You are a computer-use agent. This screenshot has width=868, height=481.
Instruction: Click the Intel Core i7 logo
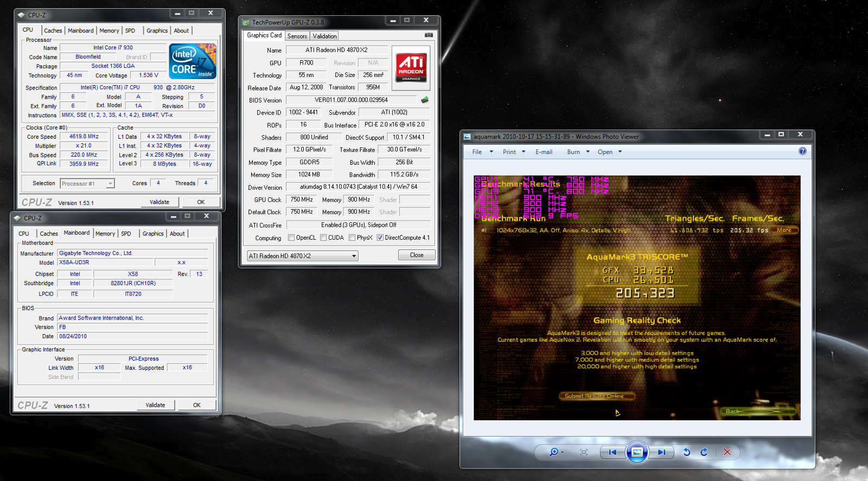(x=193, y=61)
